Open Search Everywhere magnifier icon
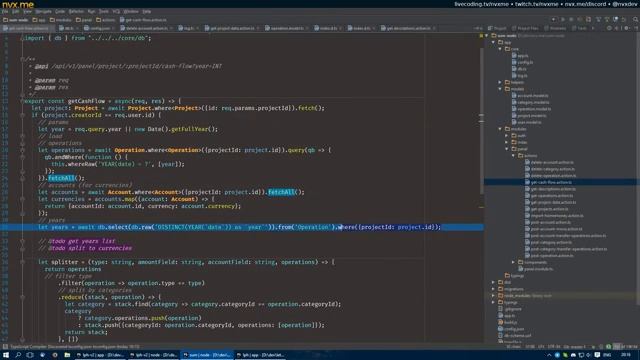The image size is (640, 360). (636, 19)
